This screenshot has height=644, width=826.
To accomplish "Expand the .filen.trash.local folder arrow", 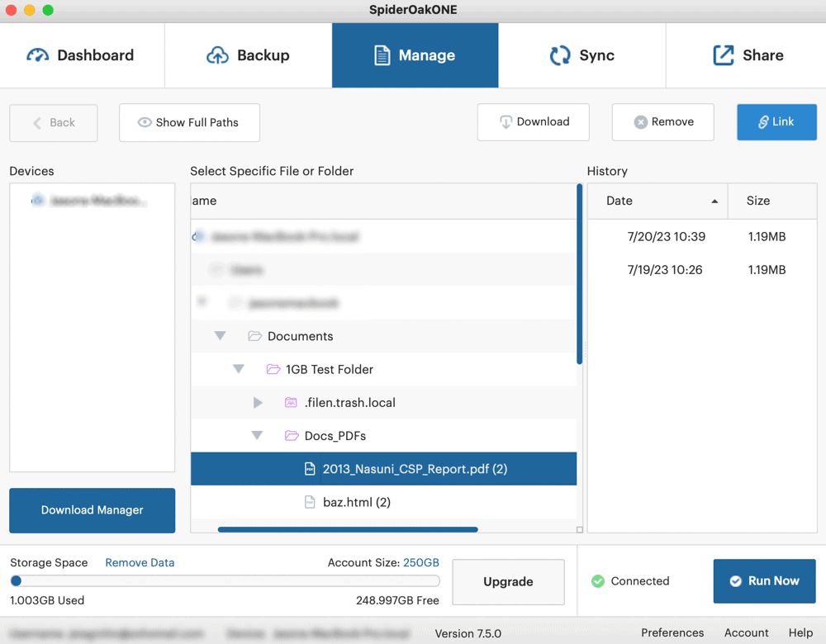I will (258, 402).
